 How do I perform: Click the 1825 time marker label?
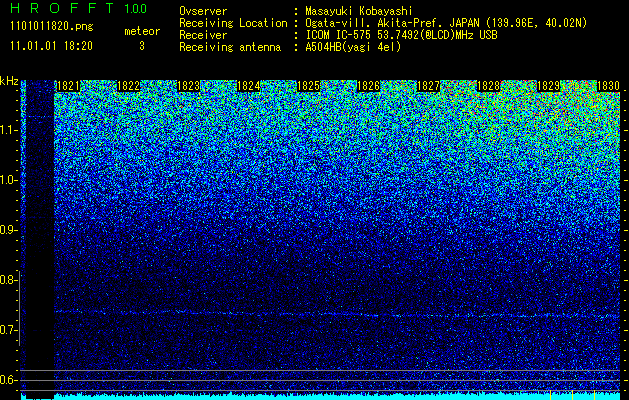[x=308, y=86]
